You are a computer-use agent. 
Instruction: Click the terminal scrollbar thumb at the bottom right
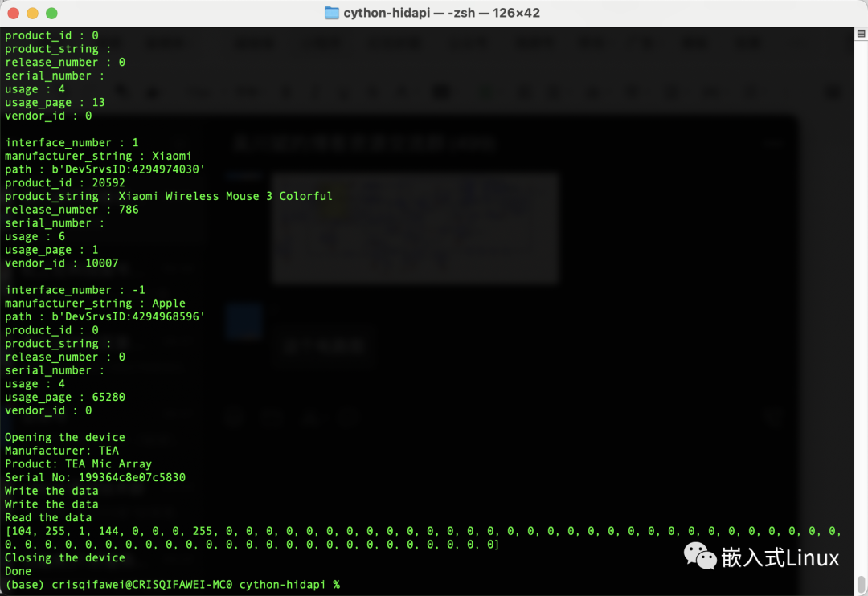click(861, 584)
